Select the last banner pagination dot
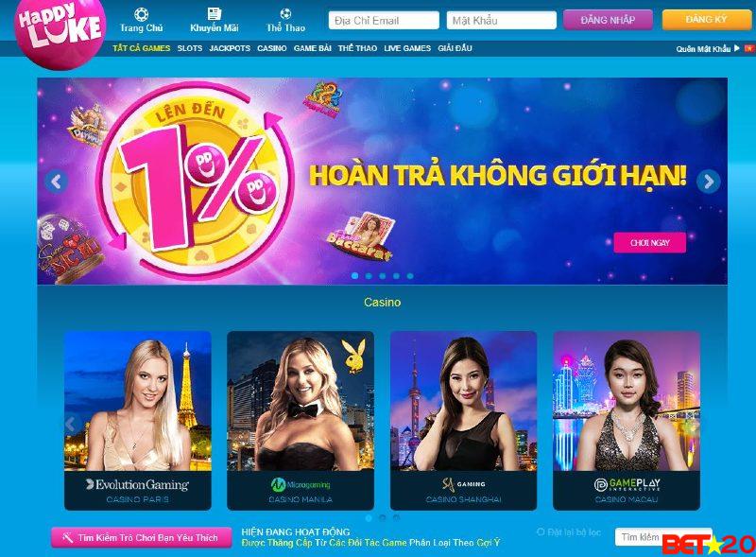 [410, 275]
